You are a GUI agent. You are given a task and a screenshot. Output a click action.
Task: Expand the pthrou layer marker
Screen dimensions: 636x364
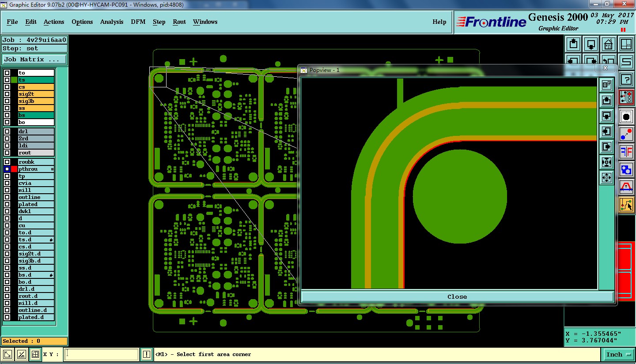click(52, 169)
